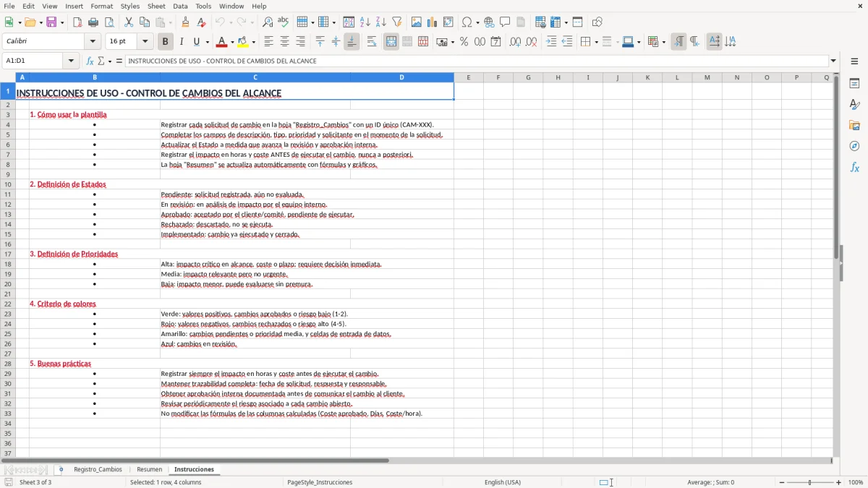Open background color palette arrow

(x=253, y=42)
